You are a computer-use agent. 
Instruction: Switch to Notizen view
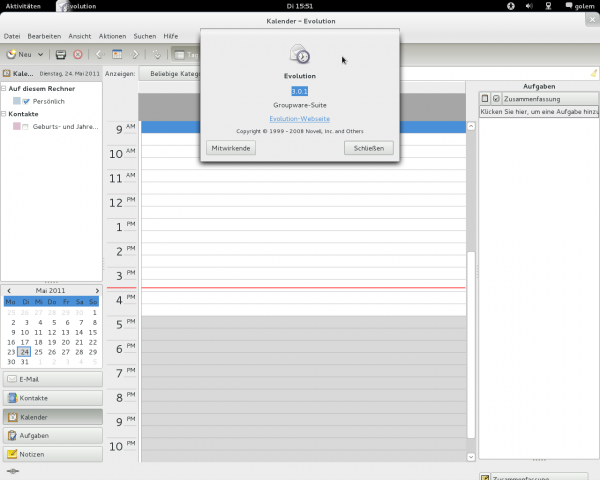pyautogui.click(x=53, y=454)
